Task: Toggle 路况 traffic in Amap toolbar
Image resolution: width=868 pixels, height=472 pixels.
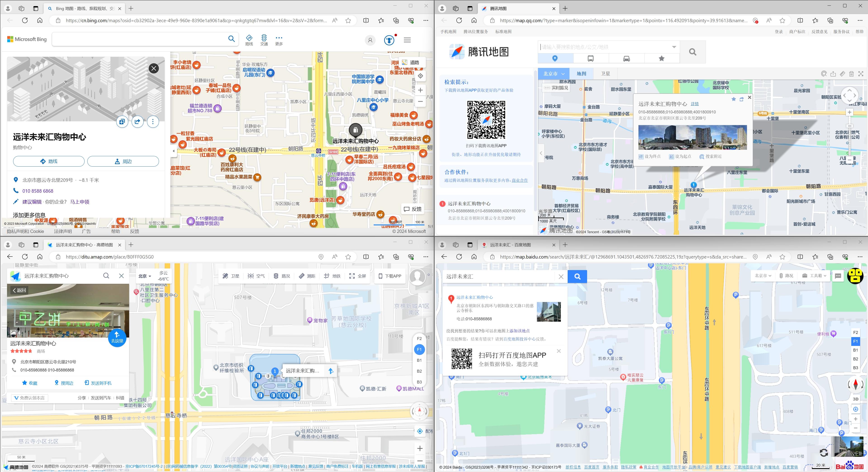Action: click(x=282, y=276)
